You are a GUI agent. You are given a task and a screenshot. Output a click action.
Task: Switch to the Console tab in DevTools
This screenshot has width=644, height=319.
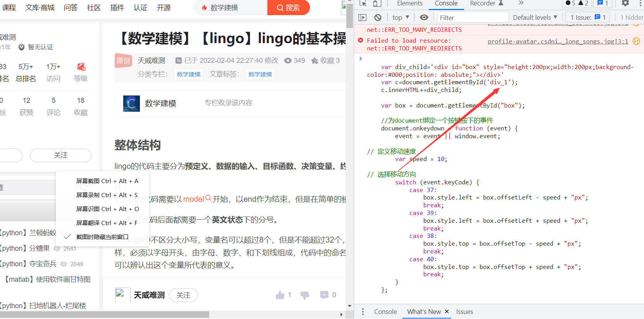click(446, 3)
